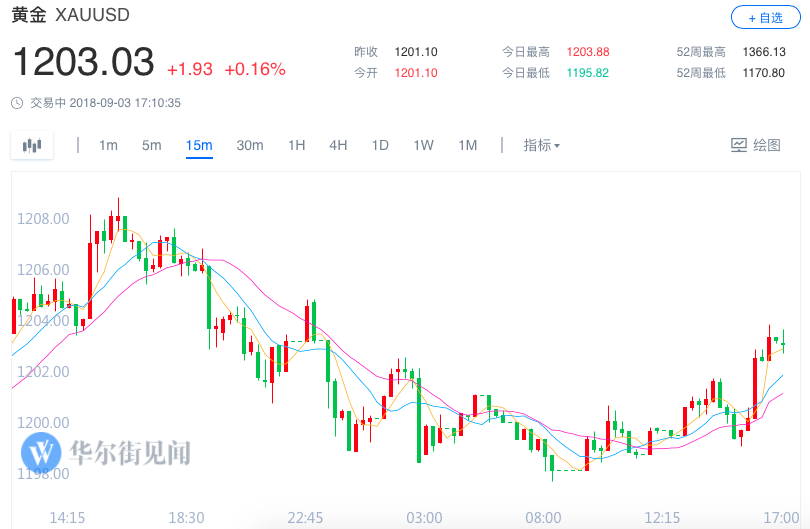Click the 1206.00 price axis label

pyautogui.click(x=43, y=270)
